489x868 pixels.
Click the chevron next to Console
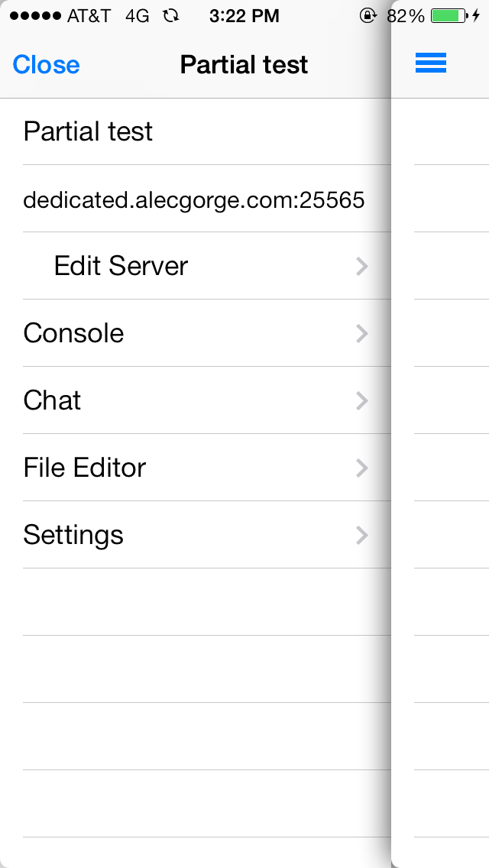[x=362, y=333]
